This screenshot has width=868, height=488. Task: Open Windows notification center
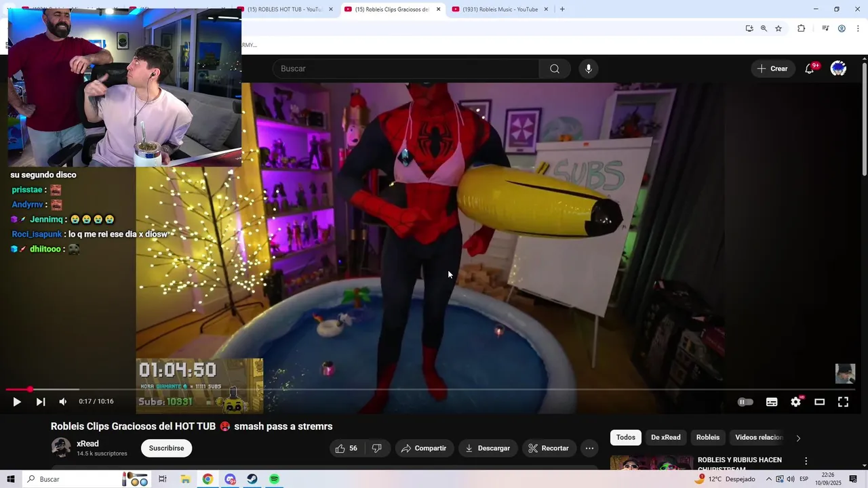point(853,479)
